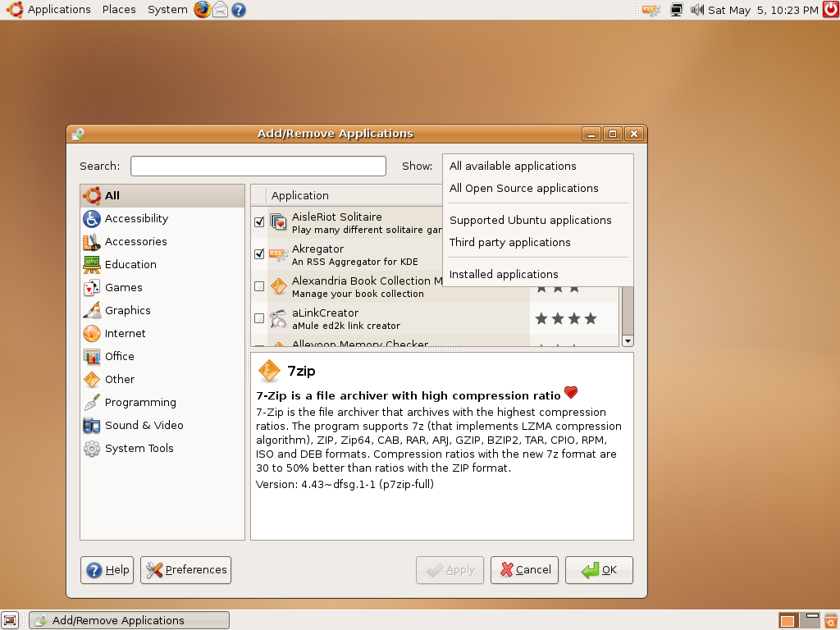The image size is (840, 630).
Task: Open the Places menu
Action: tap(119, 10)
